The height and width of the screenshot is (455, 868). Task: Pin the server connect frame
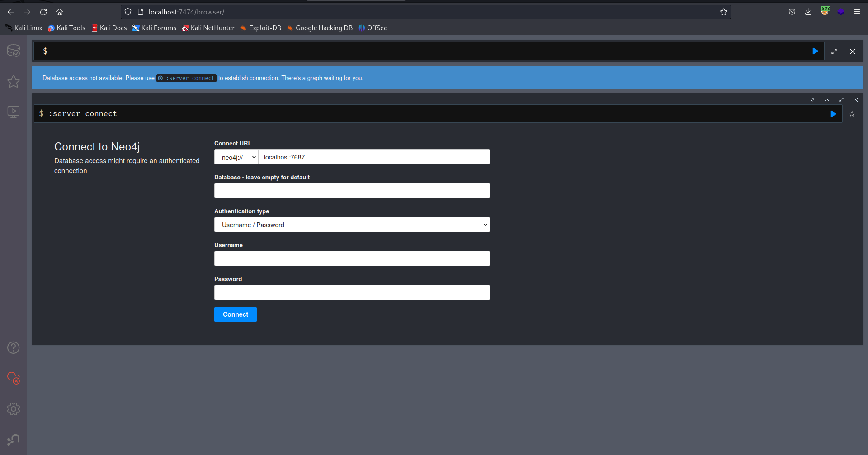(812, 100)
